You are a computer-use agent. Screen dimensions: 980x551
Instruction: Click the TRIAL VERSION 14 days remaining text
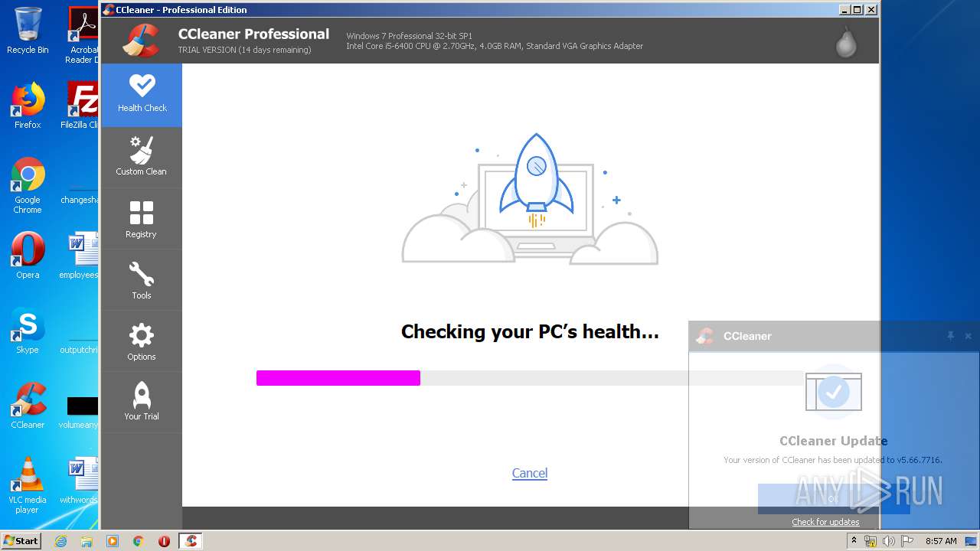point(244,50)
